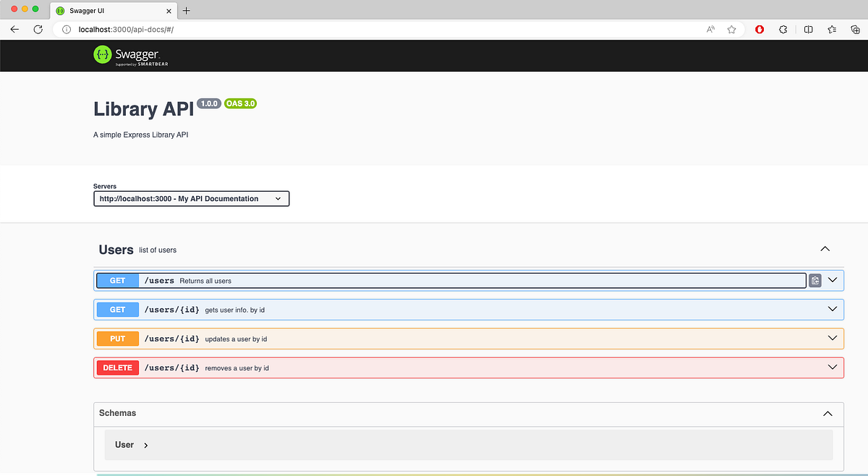Open the ad blocker extension icon
The width and height of the screenshot is (868, 476).
click(x=759, y=29)
